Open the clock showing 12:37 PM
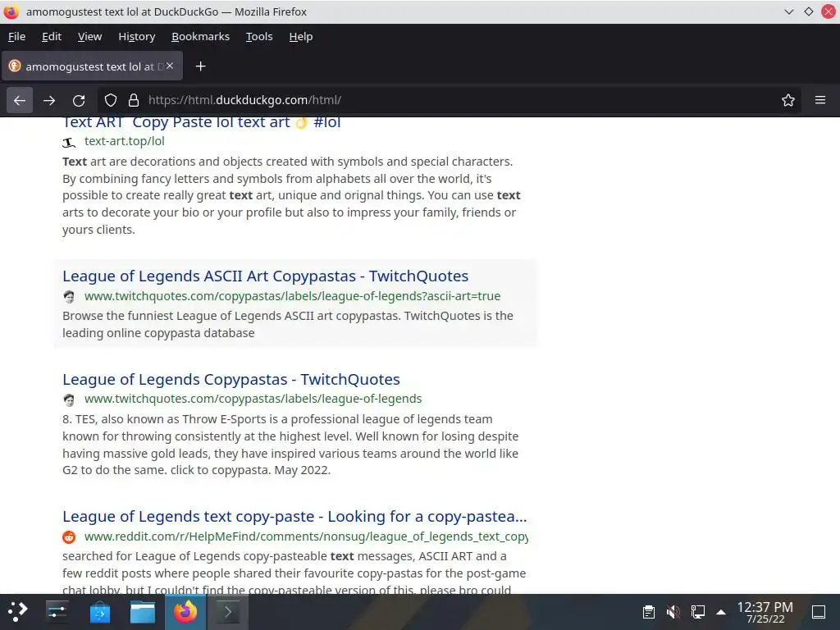This screenshot has height=630, width=840. (x=765, y=612)
